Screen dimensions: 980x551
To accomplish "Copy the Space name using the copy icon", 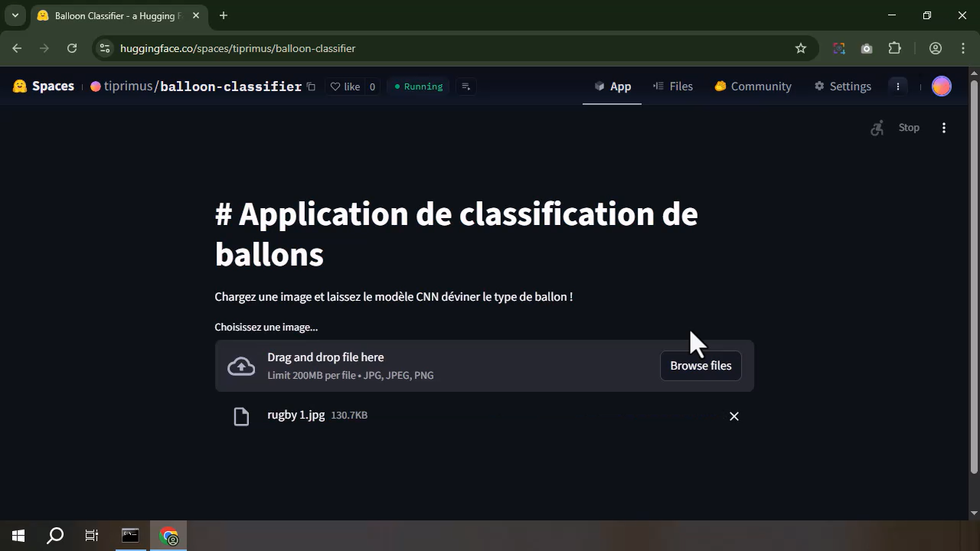I will (310, 86).
